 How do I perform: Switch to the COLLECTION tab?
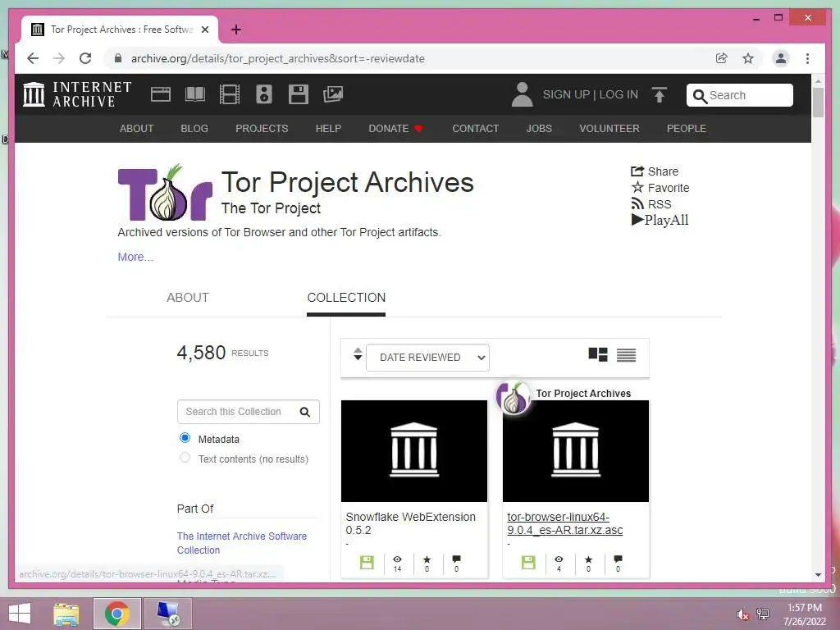tap(346, 298)
